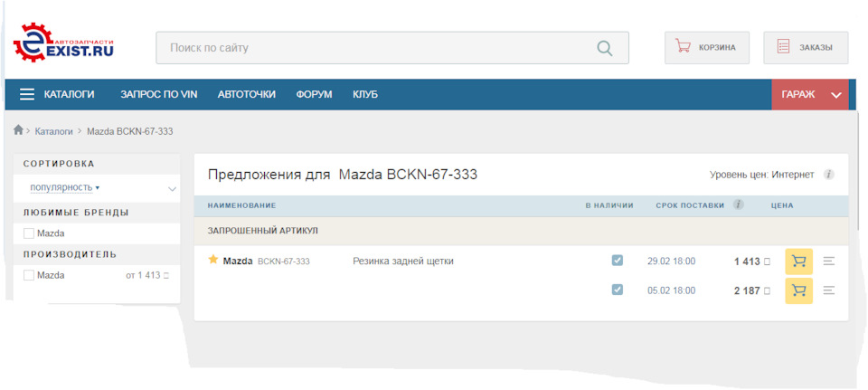This screenshot has height=390, width=868.
Task: Open the Корзина cart button
Action: 707,48
